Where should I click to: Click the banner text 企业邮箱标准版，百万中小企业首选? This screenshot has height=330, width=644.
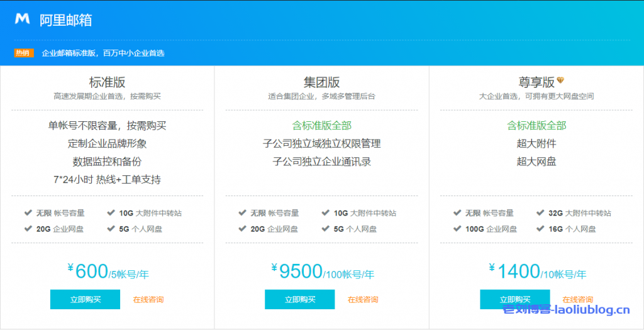[x=103, y=53]
